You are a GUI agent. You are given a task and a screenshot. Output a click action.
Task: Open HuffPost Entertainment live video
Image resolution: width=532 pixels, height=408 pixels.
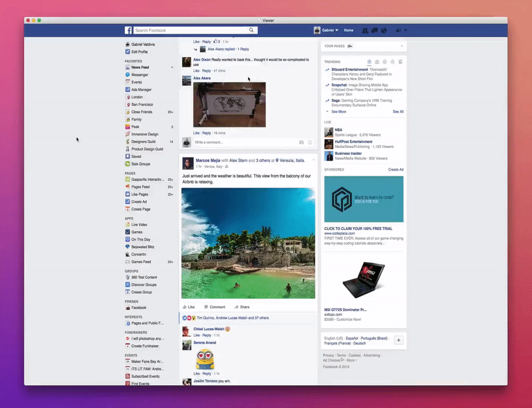(x=353, y=141)
